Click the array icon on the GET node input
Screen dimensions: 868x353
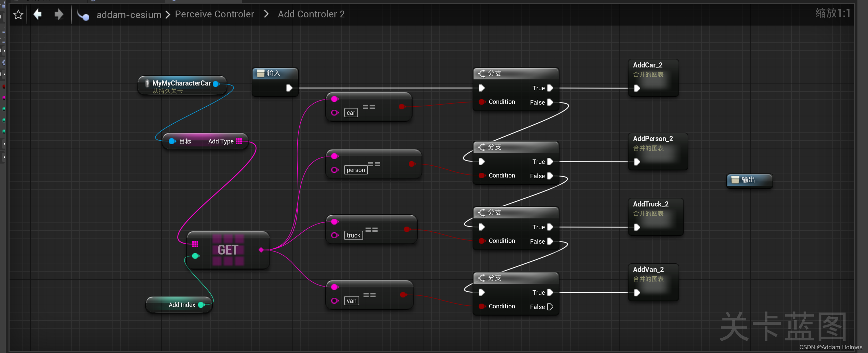tap(195, 244)
